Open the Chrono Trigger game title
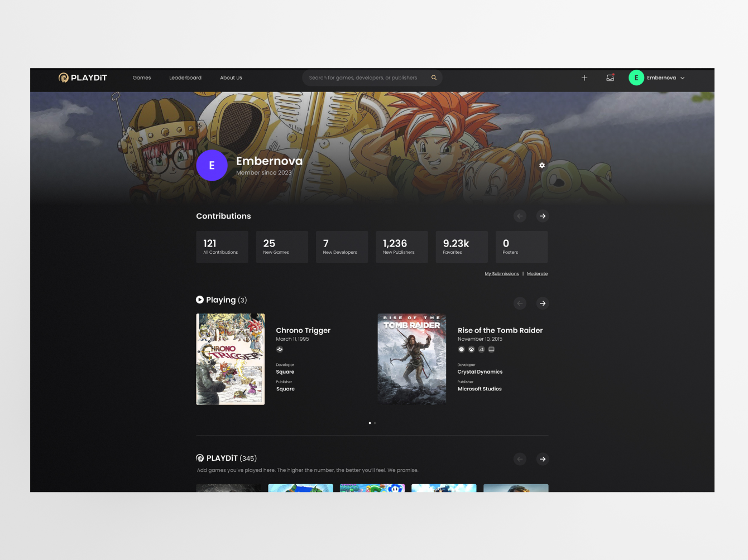The height and width of the screenshot is (560, 748). (303, 330)
